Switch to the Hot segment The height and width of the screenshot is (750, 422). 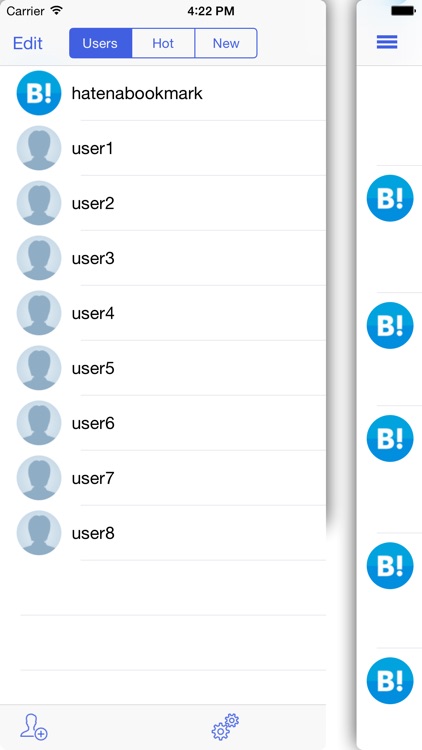(163, 43)
